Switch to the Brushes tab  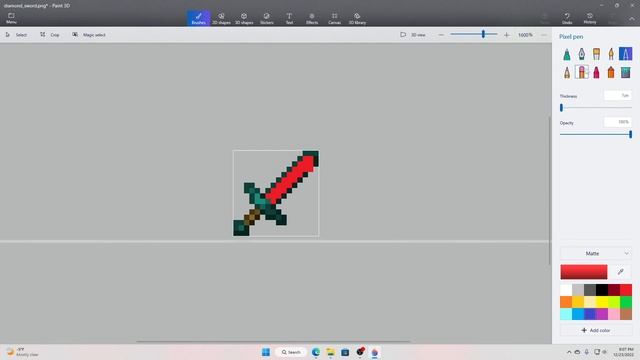click(199, 18)
